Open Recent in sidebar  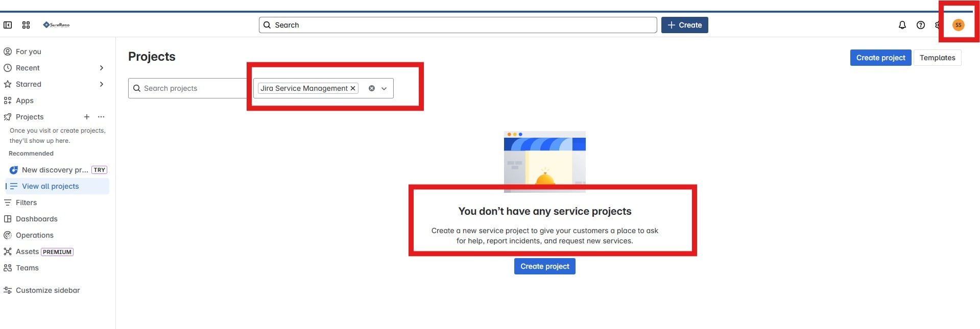pos(28,68)
